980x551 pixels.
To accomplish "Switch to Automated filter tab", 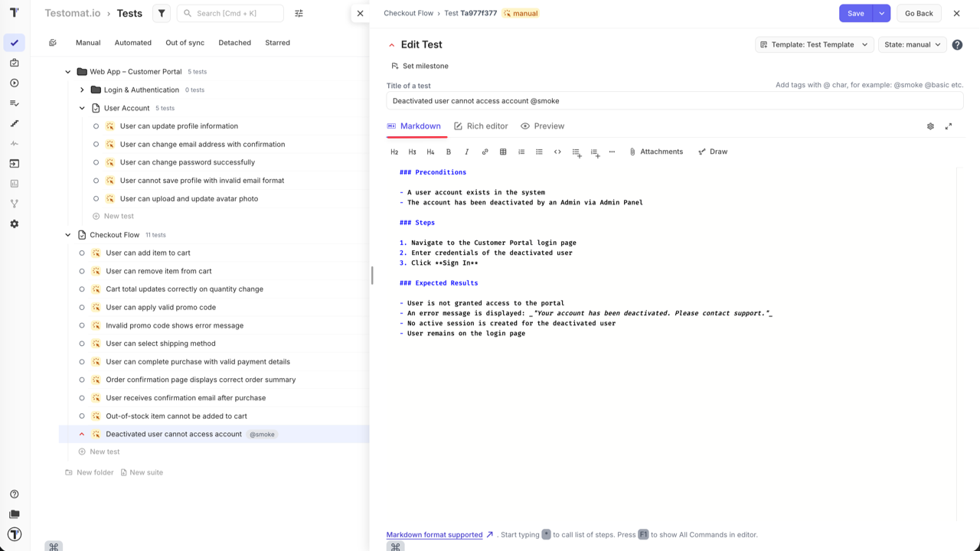I will tap(133, 43).
